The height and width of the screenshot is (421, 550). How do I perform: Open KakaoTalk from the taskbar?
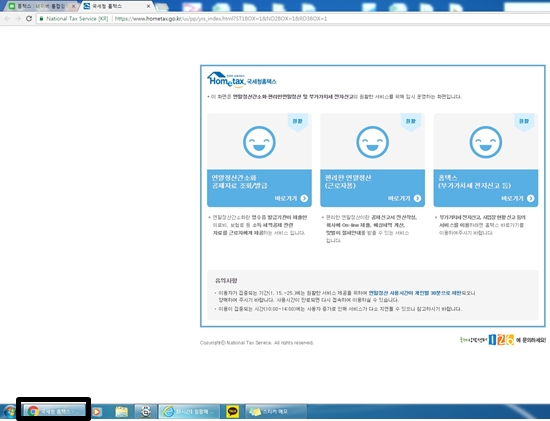(233, 411)
